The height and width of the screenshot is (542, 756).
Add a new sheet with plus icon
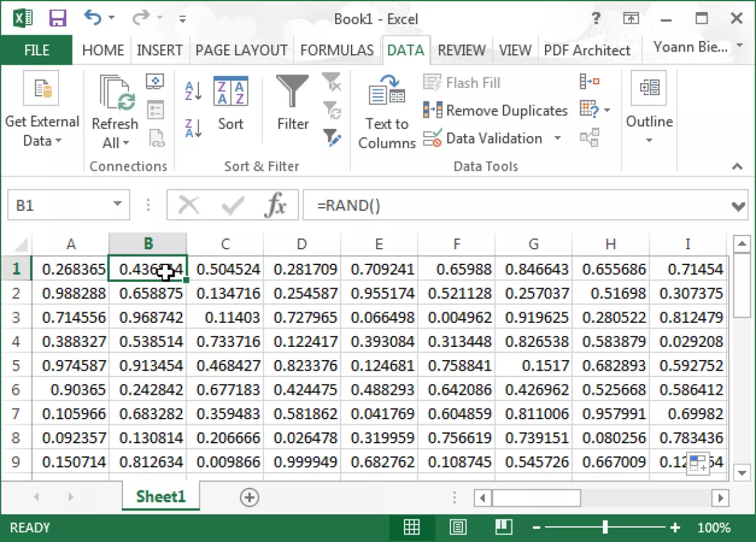tap(249, 497)
